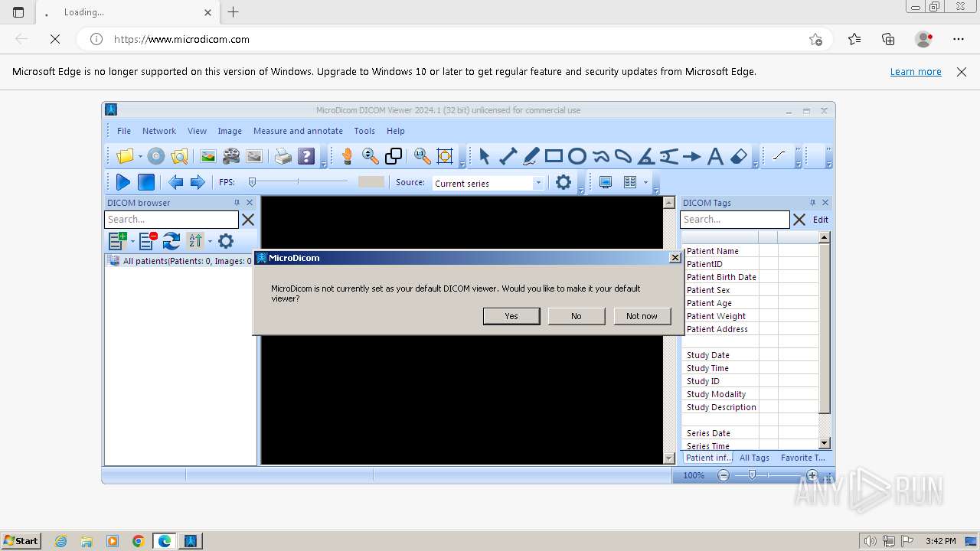Select the freehand pencil tool
980x551 pixels.
[x=531, y=156]
